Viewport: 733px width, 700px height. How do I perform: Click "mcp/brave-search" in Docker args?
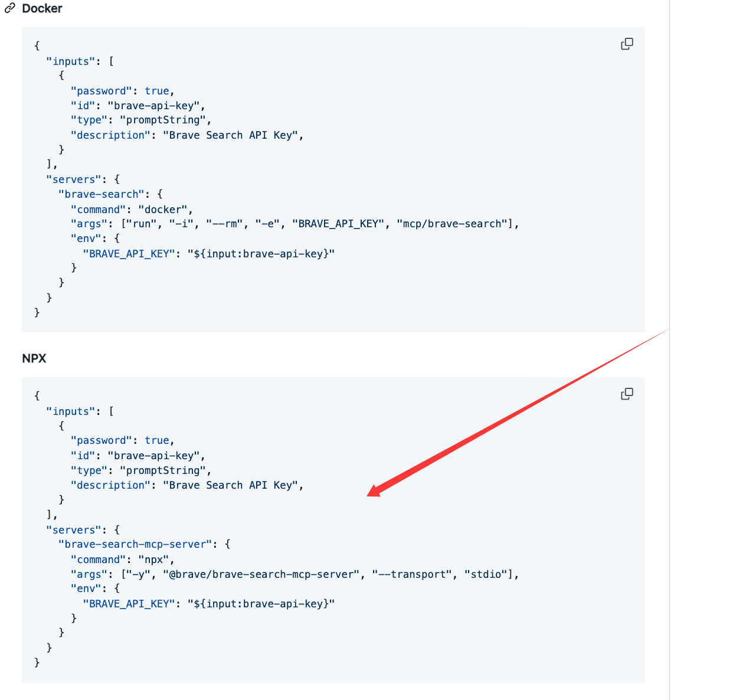click(x=452, y=224)
